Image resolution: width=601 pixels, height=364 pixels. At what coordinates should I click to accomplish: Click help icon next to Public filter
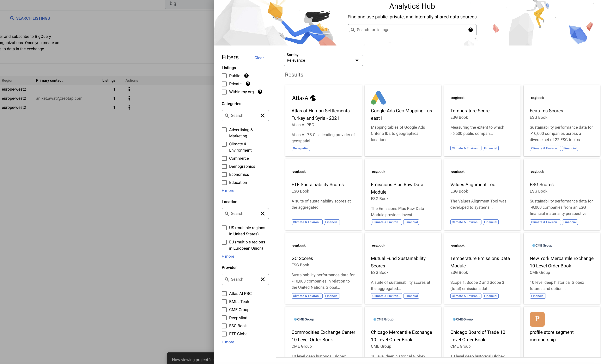point(246,76)
